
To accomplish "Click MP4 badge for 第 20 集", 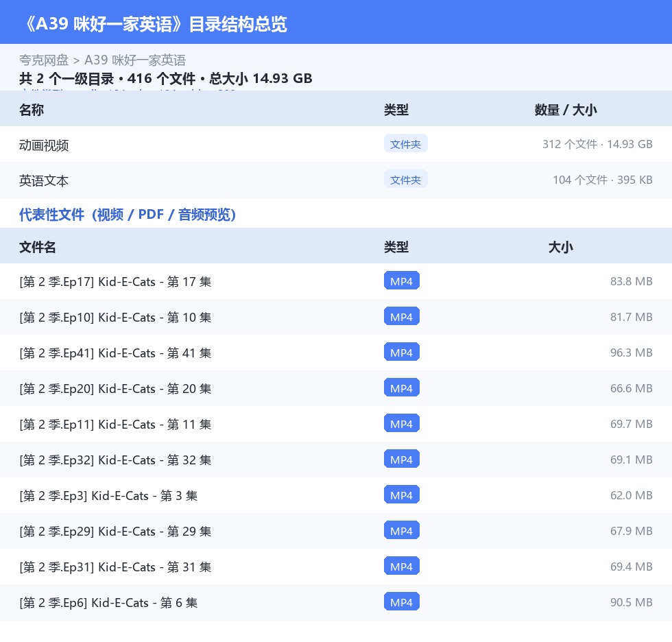I will click(402, 388).
